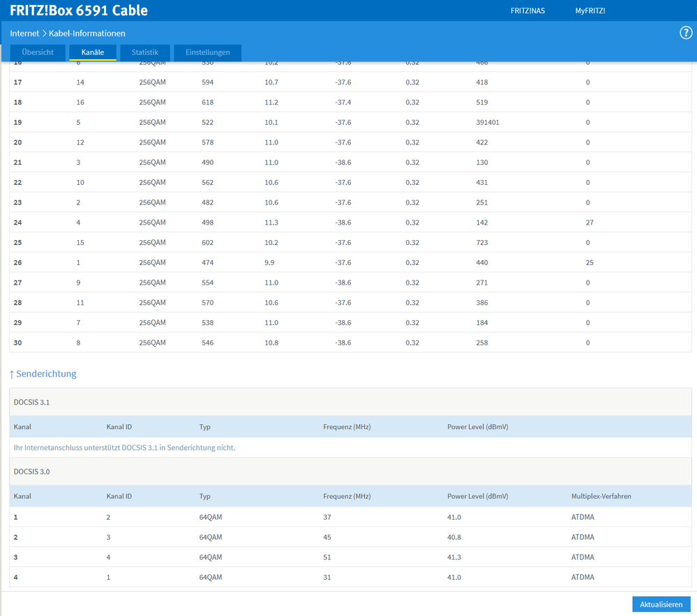Select upstream channel row with frequency 37
Image resolution: width=697 pixels, height=616 pixels.
(327, 517)
